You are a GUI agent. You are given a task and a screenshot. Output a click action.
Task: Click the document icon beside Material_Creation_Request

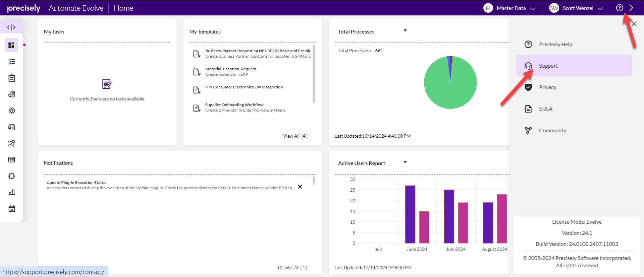point(197,72)
